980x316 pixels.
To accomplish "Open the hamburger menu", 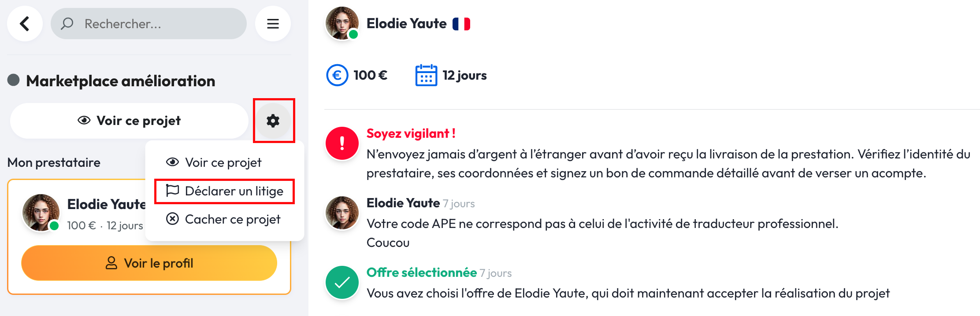I will point(273,24).
